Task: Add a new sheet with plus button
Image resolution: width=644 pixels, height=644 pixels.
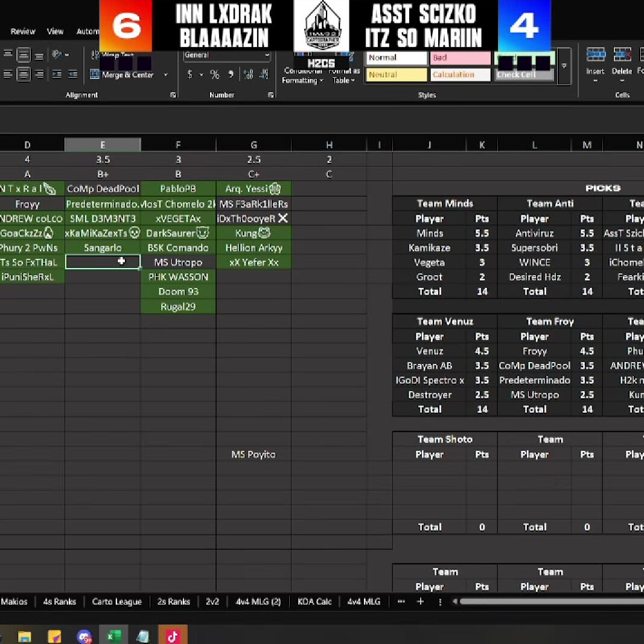Action: (x=421, y=602)
